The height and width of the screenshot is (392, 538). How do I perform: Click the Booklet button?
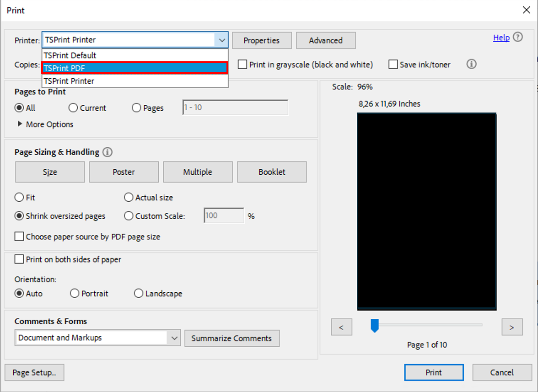pyautogui.click(x=272, y=172)
